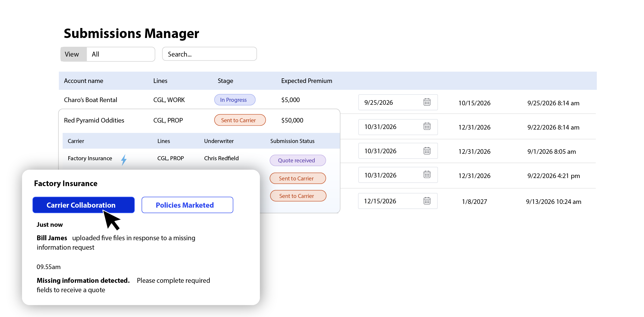Click the Lines column header in main table
644x317 pixels.
pos(160,81)
